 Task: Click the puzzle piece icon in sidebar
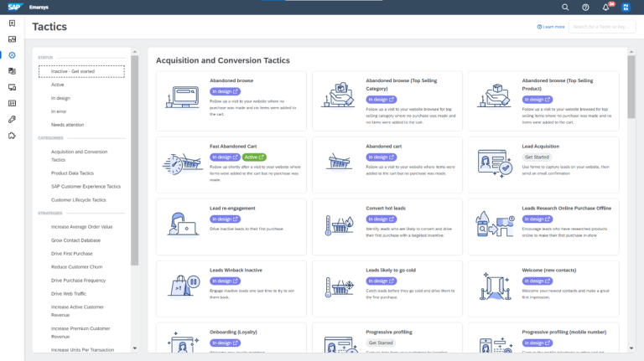pos(12,135)
